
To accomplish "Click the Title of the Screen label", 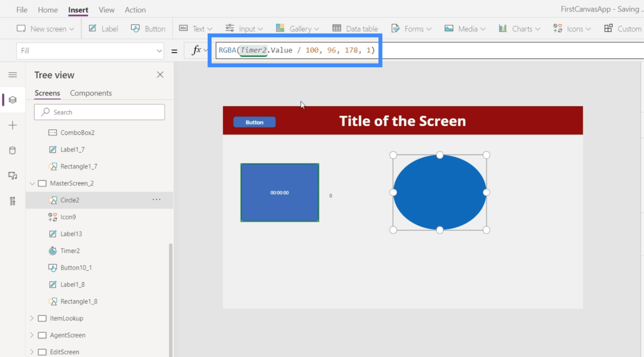I will (402, 121).
